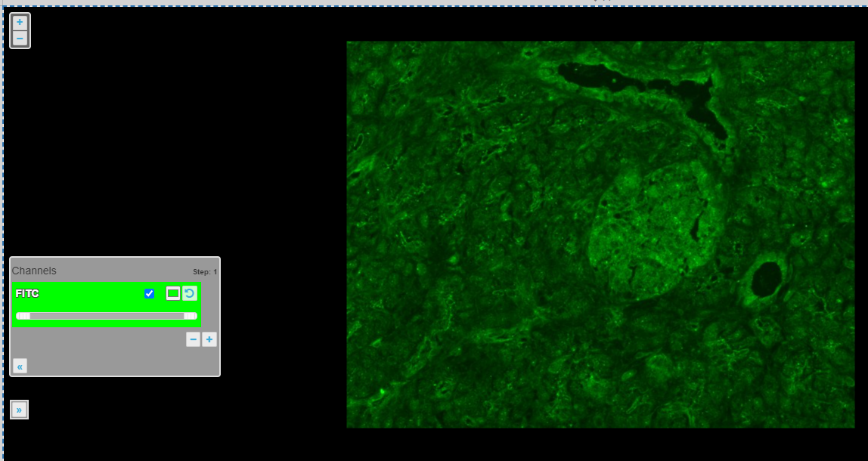Image resolution: width=868 pixels, height=461 pixels.
Task: Click the right handle of FITC slider
Action: pyautogui.click(x=190, y=316)
